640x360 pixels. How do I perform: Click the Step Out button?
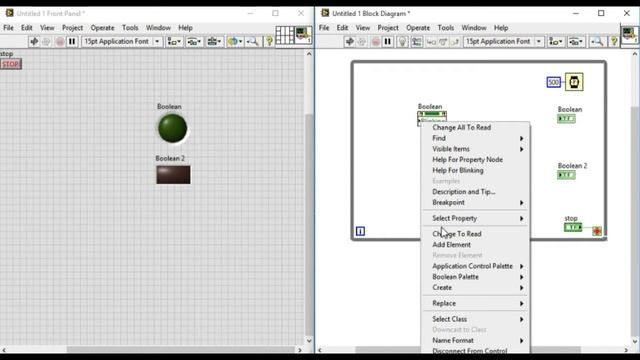(455, 42)
